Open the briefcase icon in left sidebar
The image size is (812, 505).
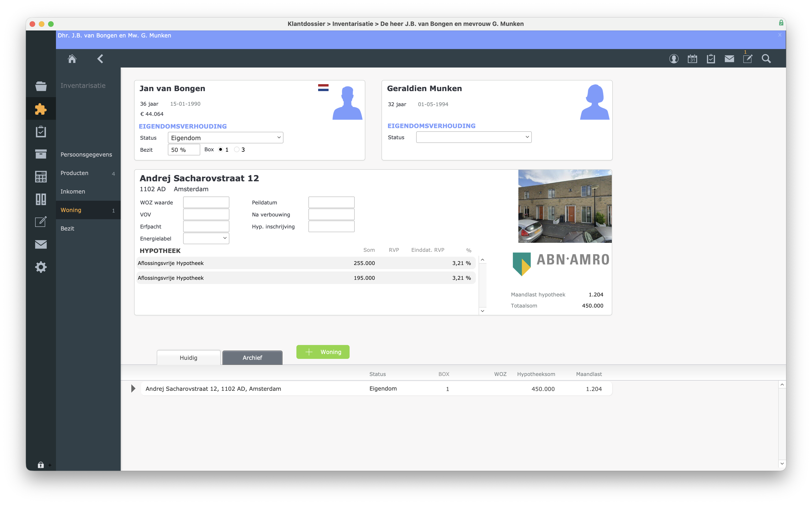click(41, 86)
